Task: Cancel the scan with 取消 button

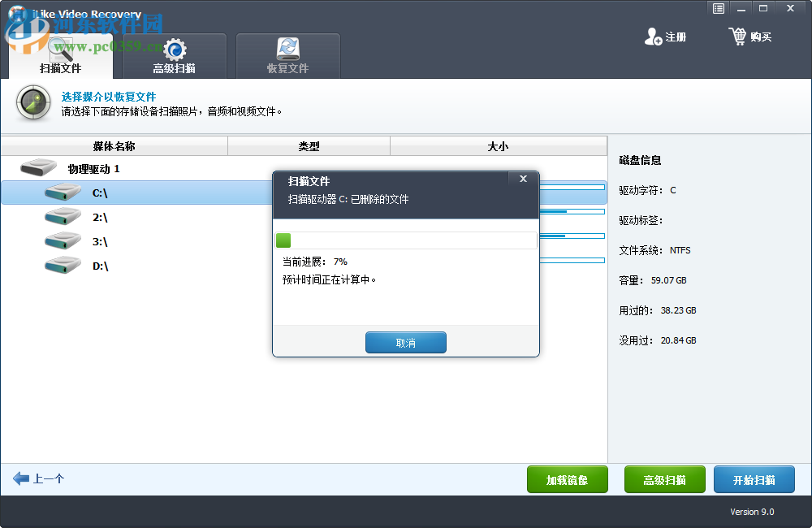Action: click(405, 342)
